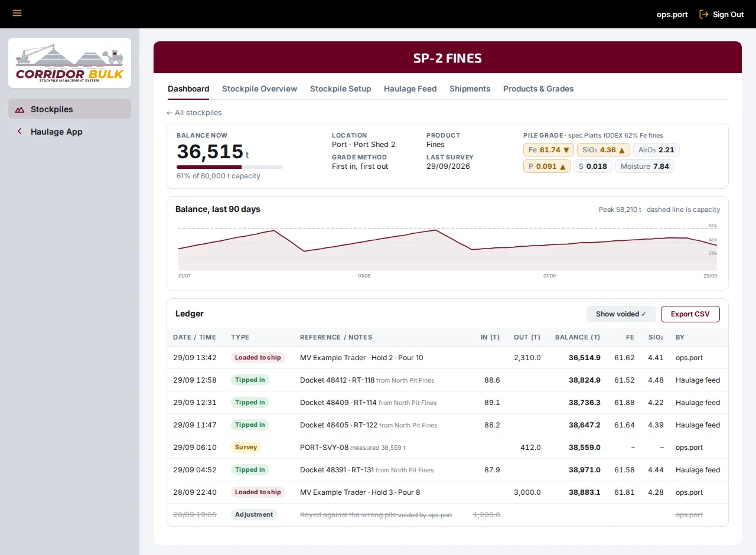Click the Balance (T) column header
This screenshot has width=756, height=555.
[x=578, y=337]
